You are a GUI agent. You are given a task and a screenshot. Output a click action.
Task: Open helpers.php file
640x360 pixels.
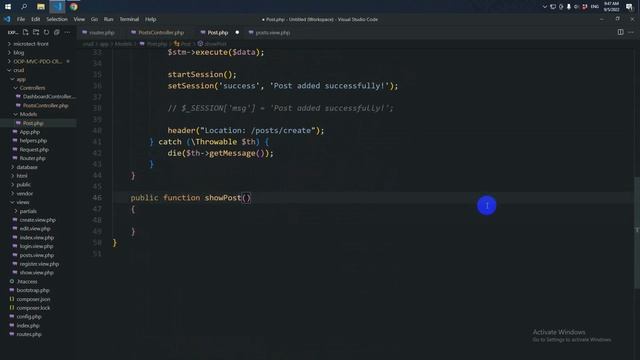click(x=33, y=140)
